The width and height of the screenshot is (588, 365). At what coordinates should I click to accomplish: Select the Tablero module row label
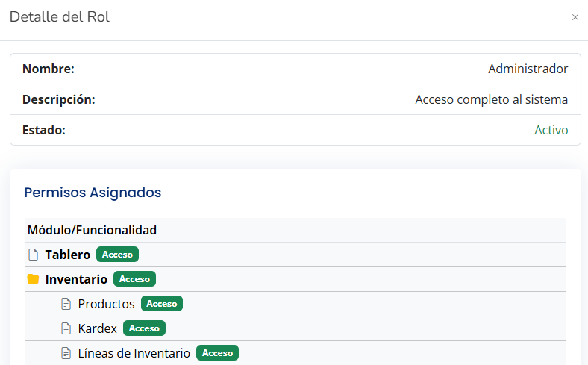point(68,255)
